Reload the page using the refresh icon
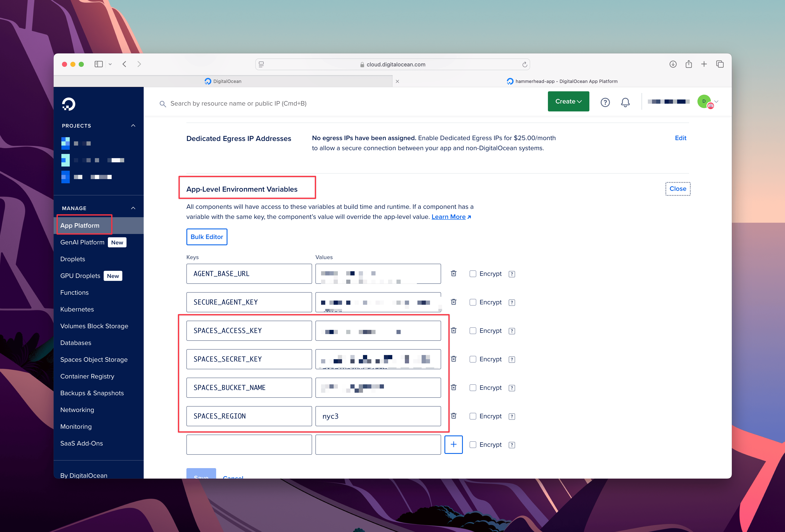This screenshot has width=785, height=532. tap(525, 65)
